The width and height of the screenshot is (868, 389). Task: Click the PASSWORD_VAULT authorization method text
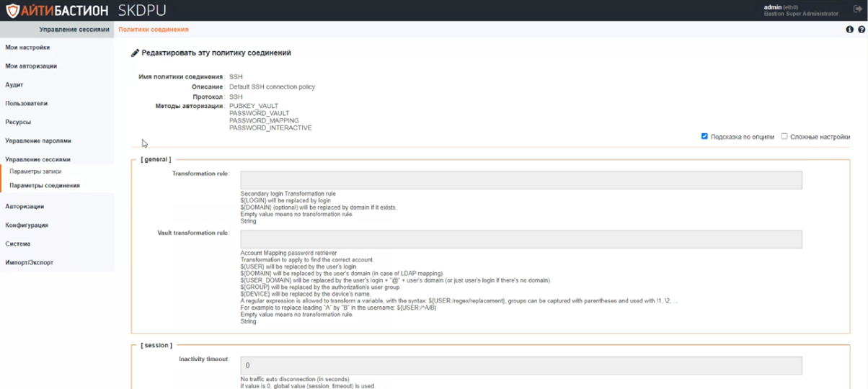click(260, 114)
